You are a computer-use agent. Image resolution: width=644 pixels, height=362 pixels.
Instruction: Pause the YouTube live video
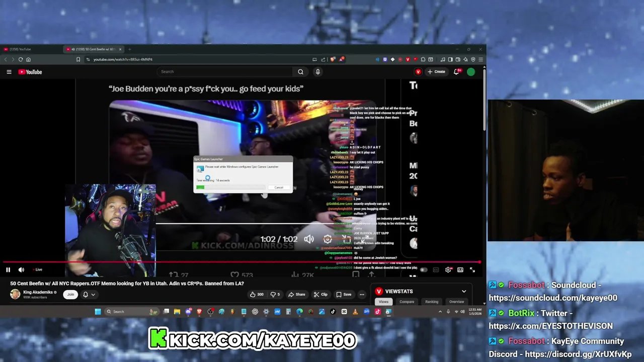coord(8,270)
